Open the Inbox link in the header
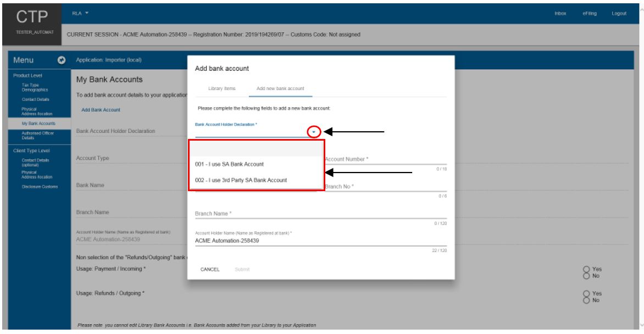Viewport: 644px width, 334px height. [560, 14]
